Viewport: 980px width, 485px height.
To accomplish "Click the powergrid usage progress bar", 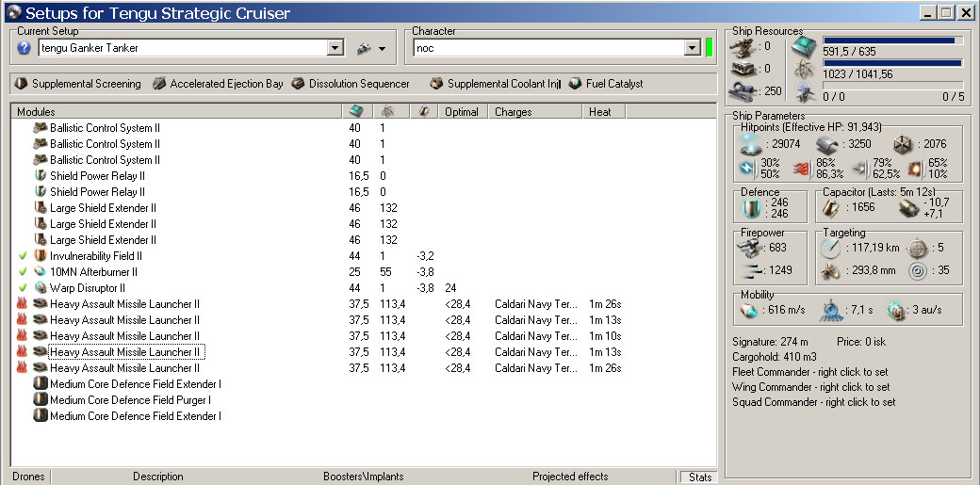I will point(891,63).
